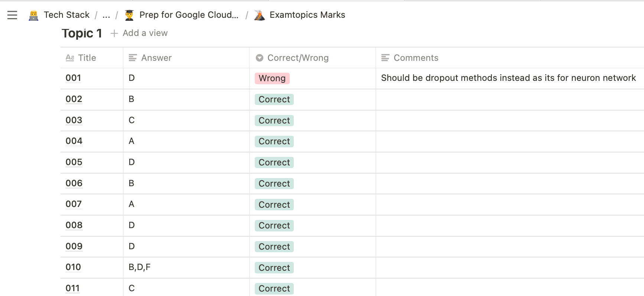Click the Title column Aa icon
This screenshot has height=296, width=644.
pyautogui.click(x=70, y=58)
